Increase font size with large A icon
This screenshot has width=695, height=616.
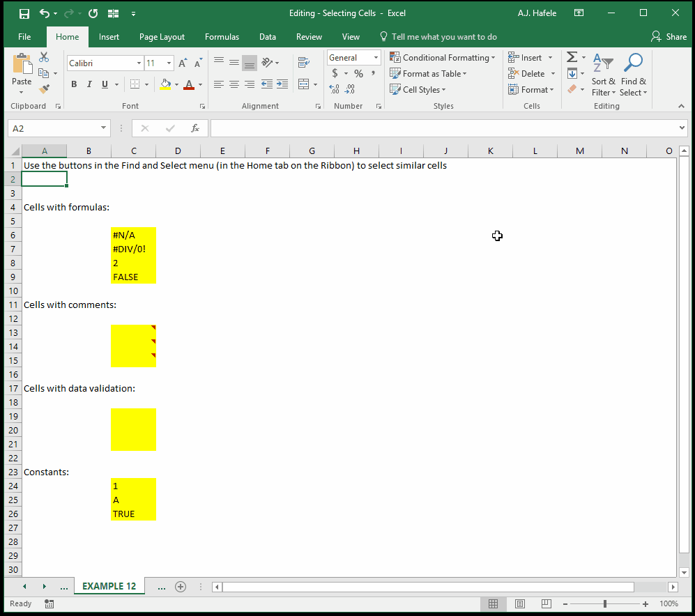(x=183, y=63)
